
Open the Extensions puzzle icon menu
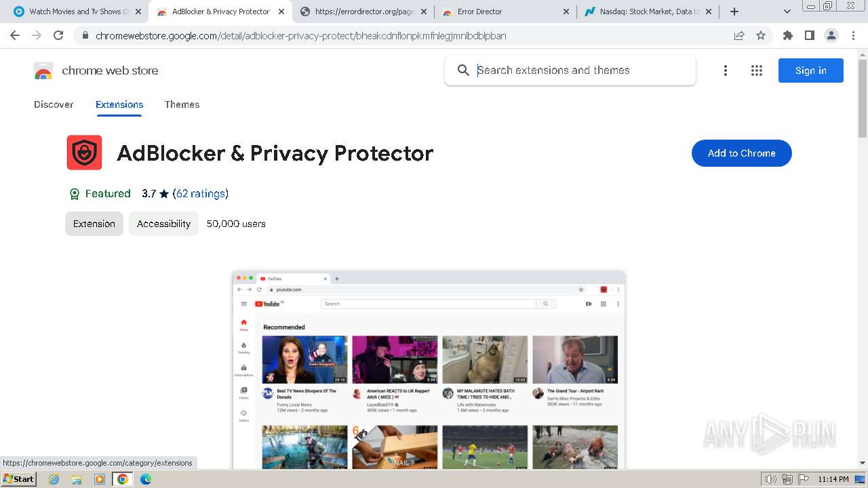[787, 35]
